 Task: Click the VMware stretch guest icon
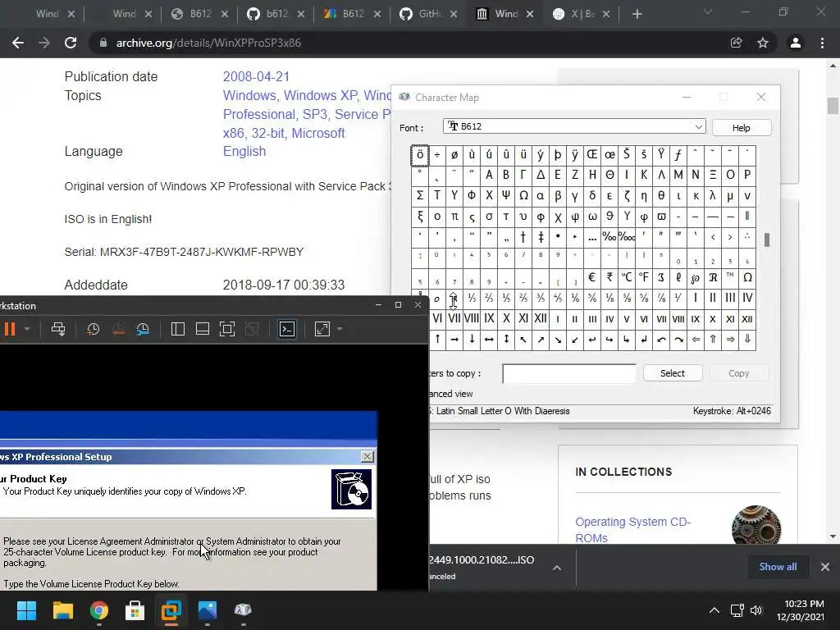pos(322,329)
